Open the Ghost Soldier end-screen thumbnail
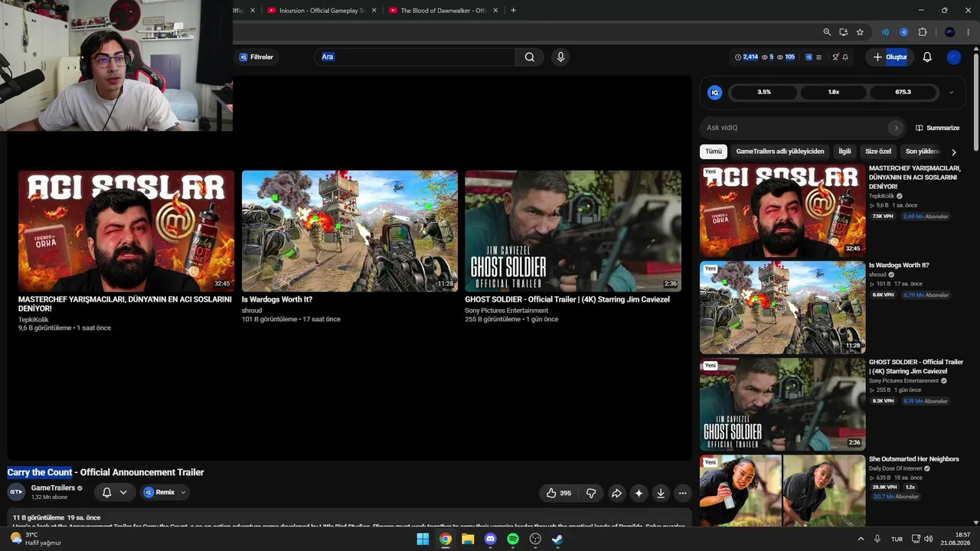Viewport: 980px width, 551px height. [573, 230]
